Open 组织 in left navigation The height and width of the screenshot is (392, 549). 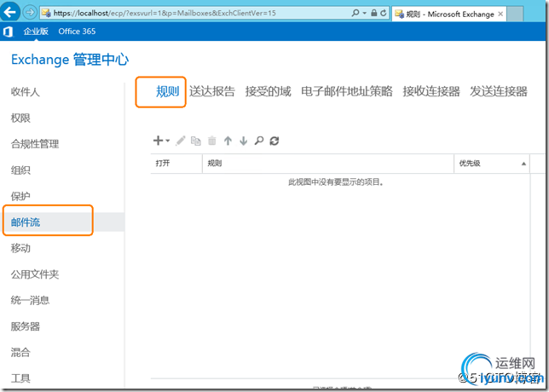[20, 170]
